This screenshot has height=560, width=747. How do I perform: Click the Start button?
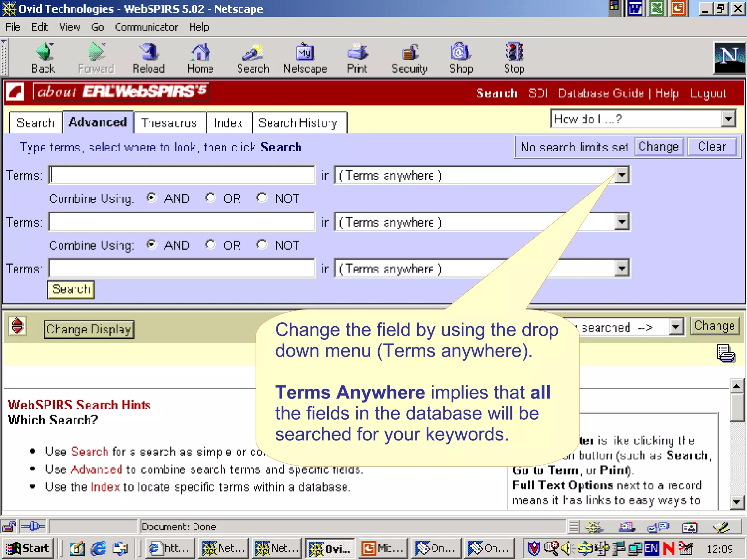[x=28, y=548]
